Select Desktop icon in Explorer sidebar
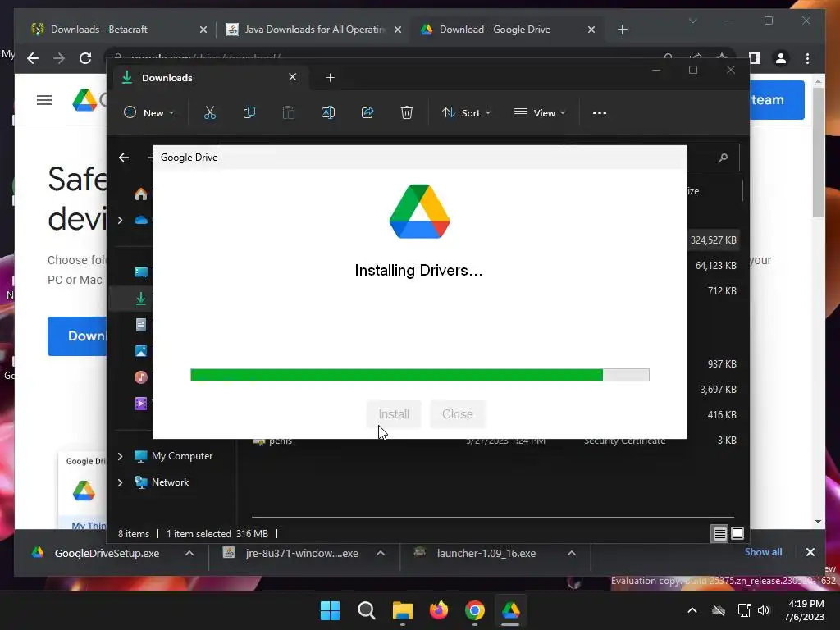840x630 pixels. (141, 272)
